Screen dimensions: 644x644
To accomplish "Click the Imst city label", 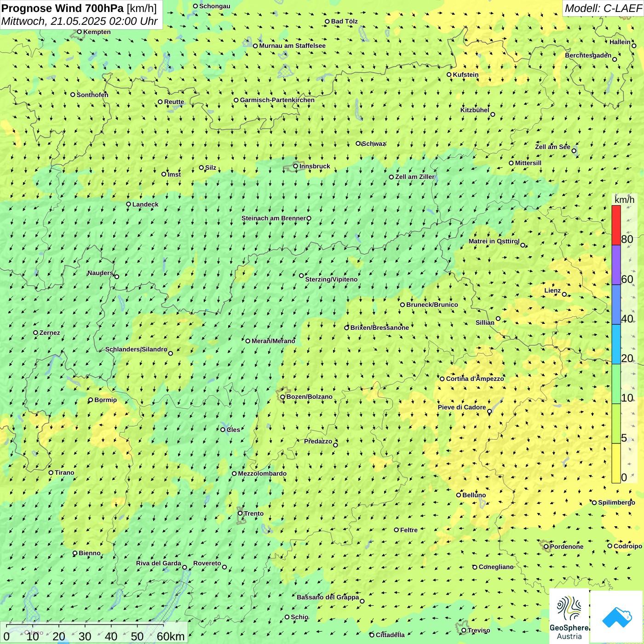I will point(174,174).
